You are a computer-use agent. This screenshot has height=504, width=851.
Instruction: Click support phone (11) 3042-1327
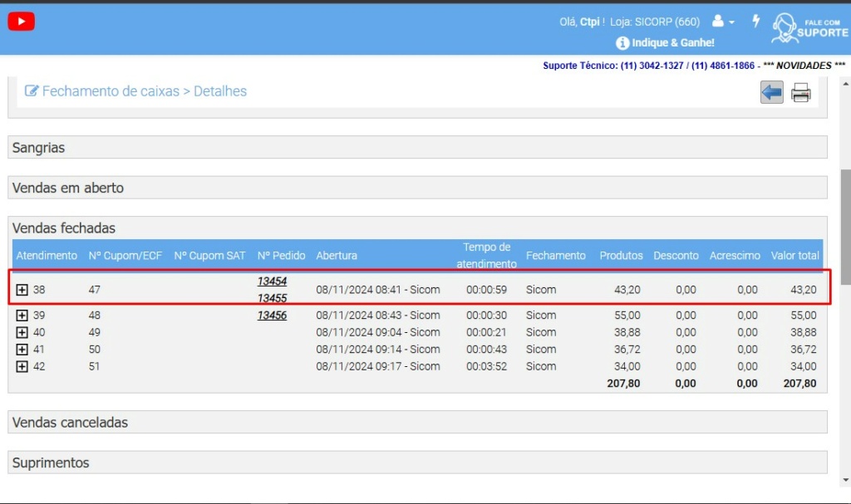pyautogui.click(x=652, y=66)
